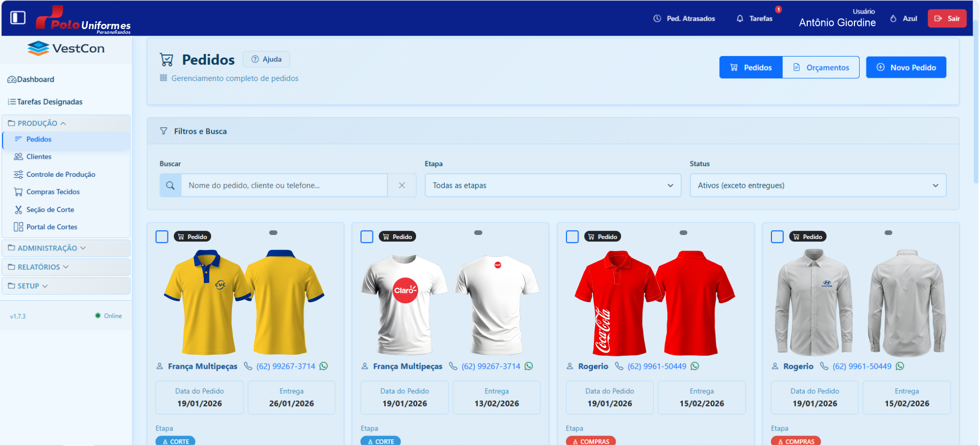Clear the search field with the X
Screen dimensions: 980x446
402,185
